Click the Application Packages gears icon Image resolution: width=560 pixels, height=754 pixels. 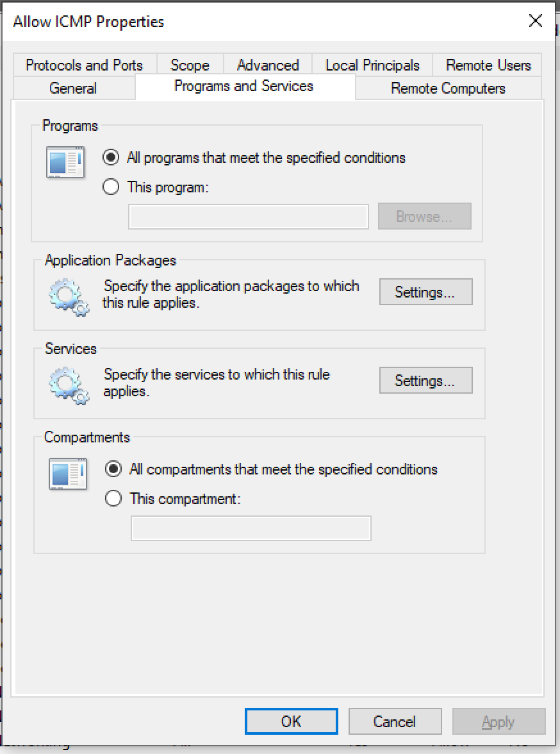point(67,295)
